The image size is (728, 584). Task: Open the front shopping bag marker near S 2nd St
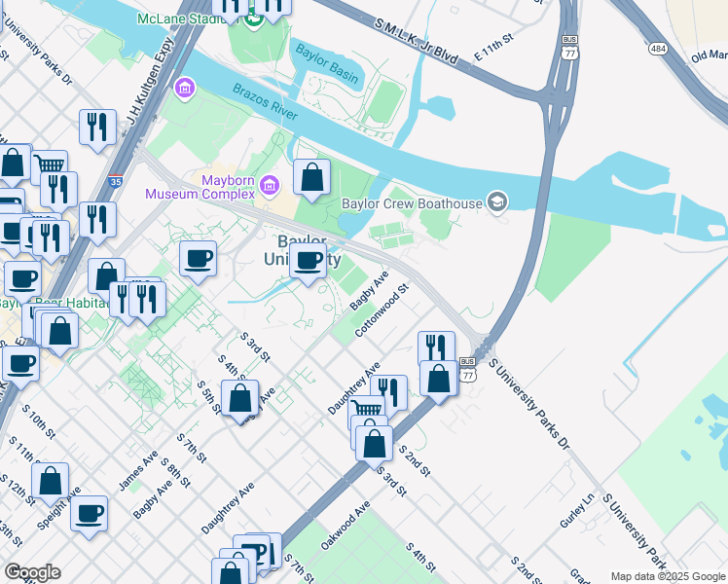point(374,447)
